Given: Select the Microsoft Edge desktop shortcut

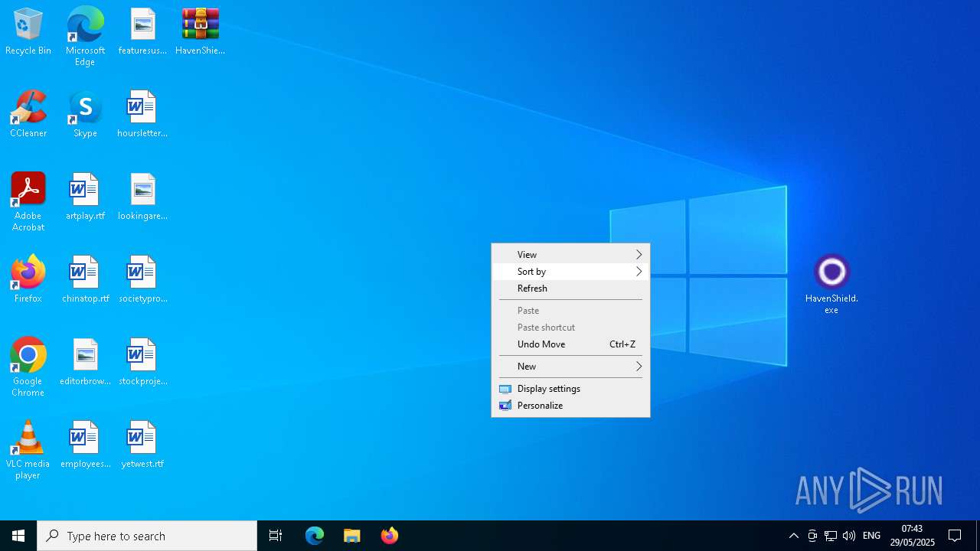Looking at the screenshot, I should coord(85,36).
